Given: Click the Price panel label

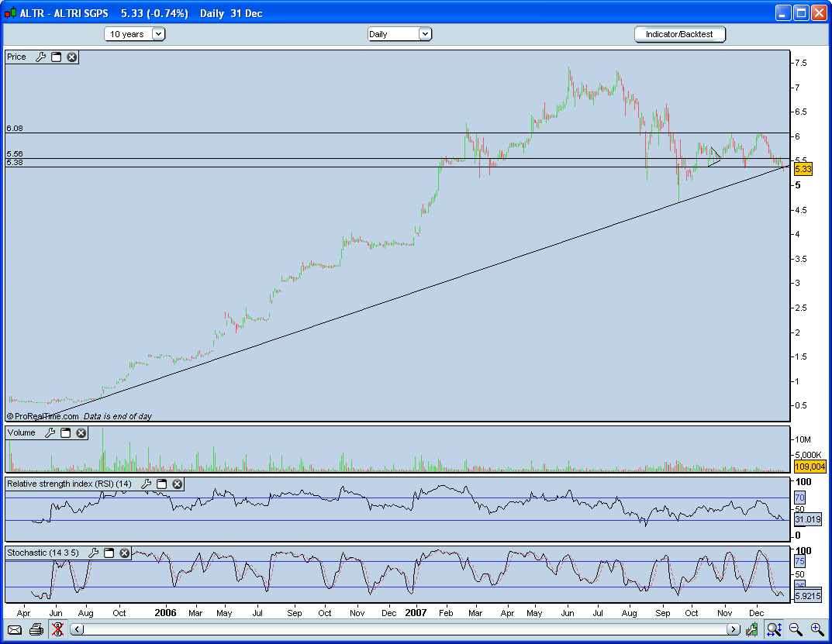Looking at the screenshot, I should [x=16, y=57].
